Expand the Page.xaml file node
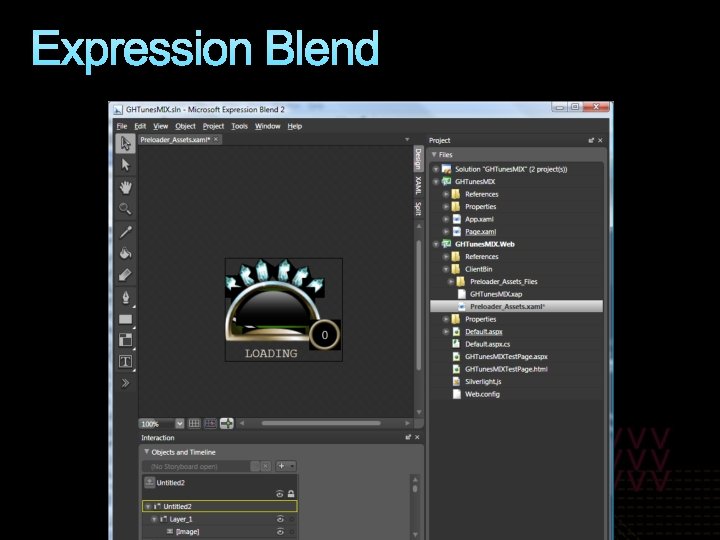The height and width of the screenshot is (540, 720). [445, 232]
